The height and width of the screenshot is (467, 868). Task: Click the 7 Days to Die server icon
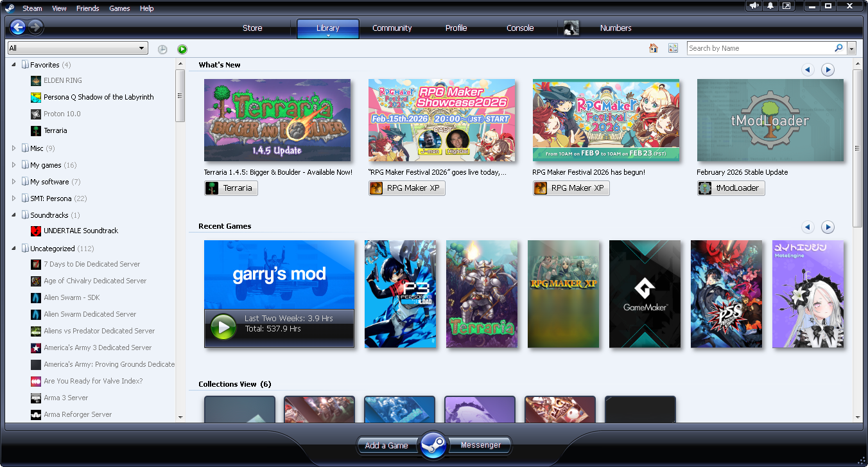click(36, 265)
